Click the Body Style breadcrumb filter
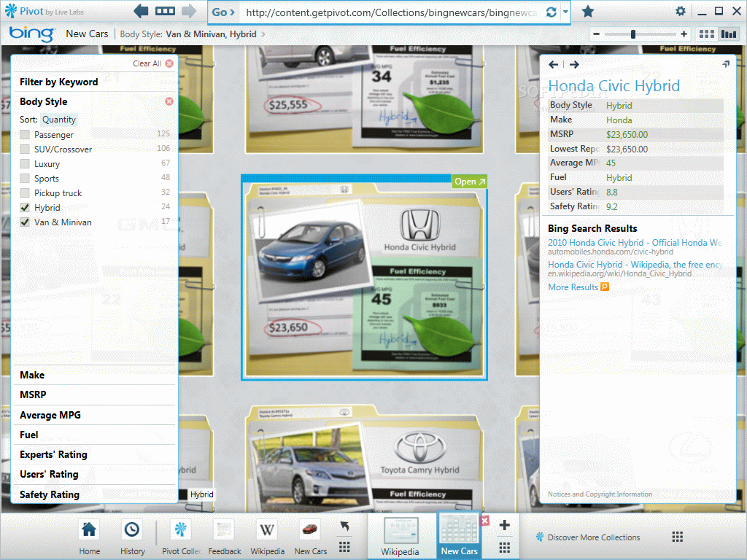The width and height of the screenshot is (747, 560). (x=188, y=34)
